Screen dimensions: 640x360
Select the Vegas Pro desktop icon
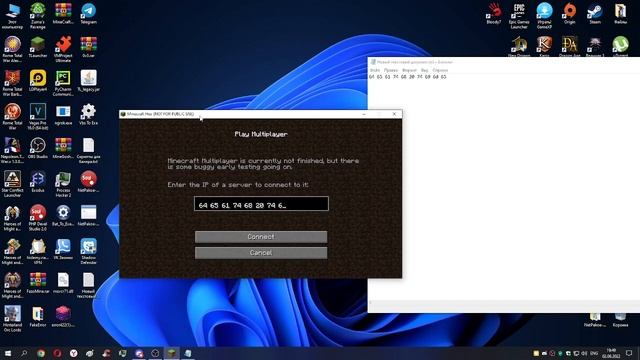pos(38,117)
